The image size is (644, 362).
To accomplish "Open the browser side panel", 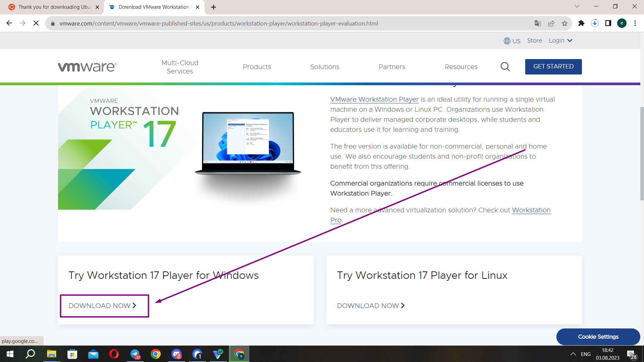I will pos(608,23).
